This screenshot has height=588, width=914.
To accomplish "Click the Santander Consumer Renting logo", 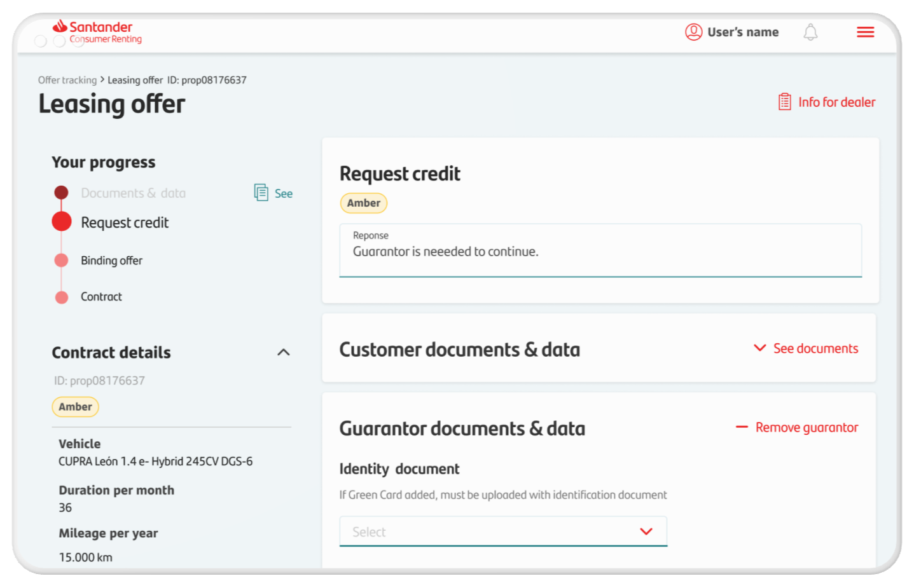I will pos(97,32).
